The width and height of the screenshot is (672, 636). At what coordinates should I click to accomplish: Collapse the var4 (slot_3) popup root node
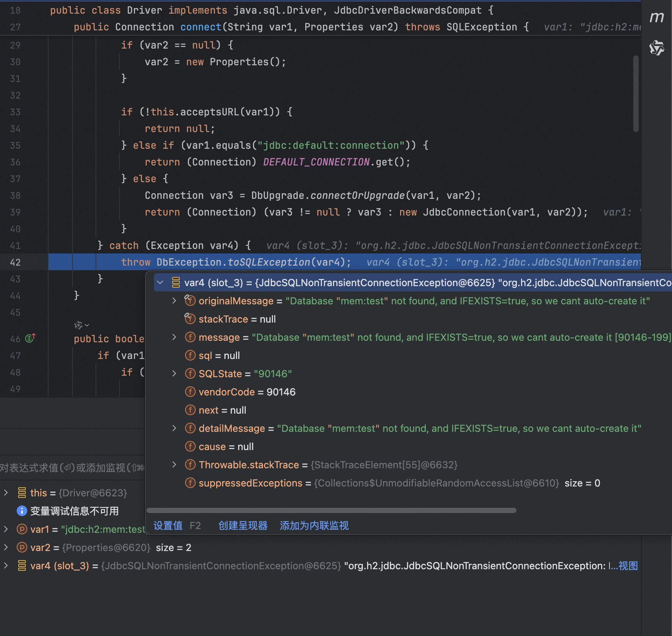pyautogui.click(x=160, y=282)
